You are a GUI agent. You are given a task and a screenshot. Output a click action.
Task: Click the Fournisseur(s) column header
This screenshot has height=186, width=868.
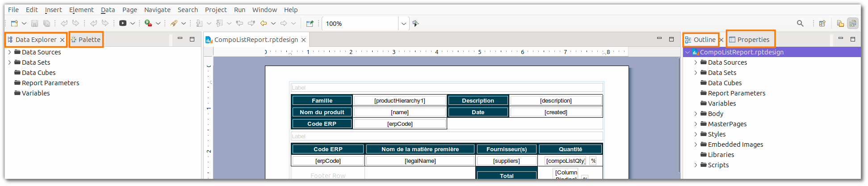pyautogui.click(x=507, y=149)
